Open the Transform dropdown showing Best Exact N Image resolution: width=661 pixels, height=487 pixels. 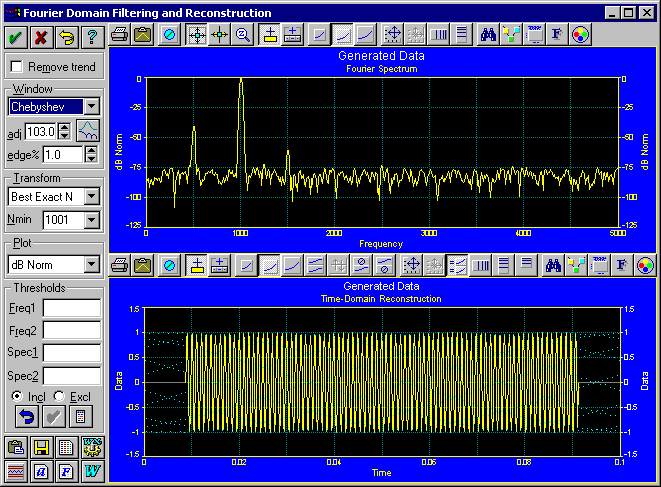pyautogui.click(x=91, y=196)
